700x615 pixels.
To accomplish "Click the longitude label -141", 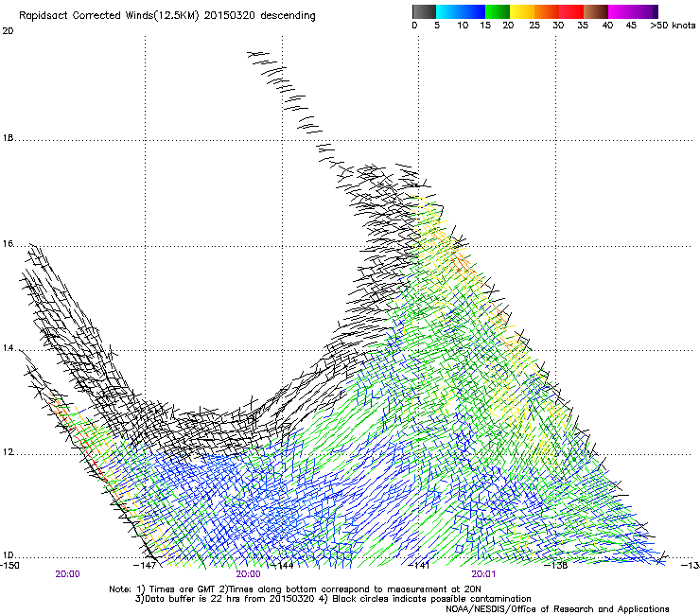I will [419, 565].
